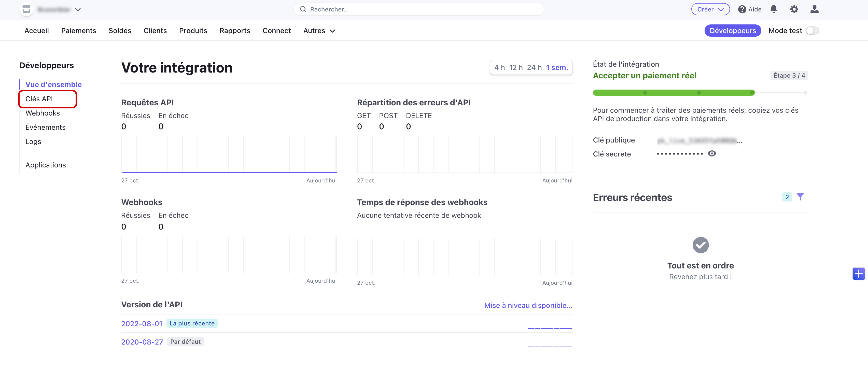Viewport: 868px width, 372px height.
Task: Click the notifications bell icon
Action: click(774, 9)
